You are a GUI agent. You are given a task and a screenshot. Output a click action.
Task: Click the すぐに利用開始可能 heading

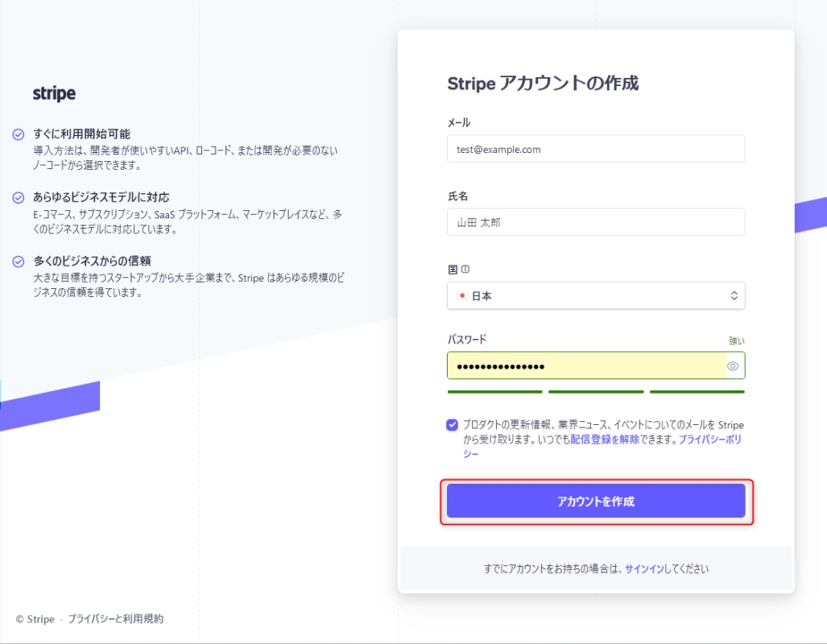tap(82, 134)
